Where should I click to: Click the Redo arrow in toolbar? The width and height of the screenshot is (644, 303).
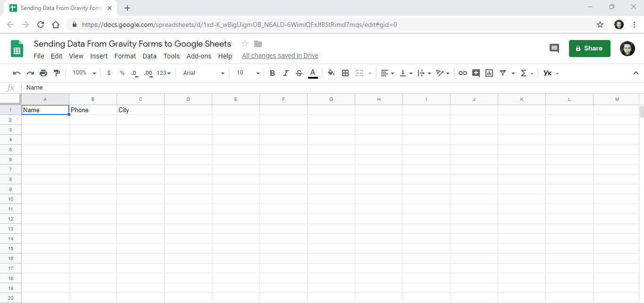[30, 73]
